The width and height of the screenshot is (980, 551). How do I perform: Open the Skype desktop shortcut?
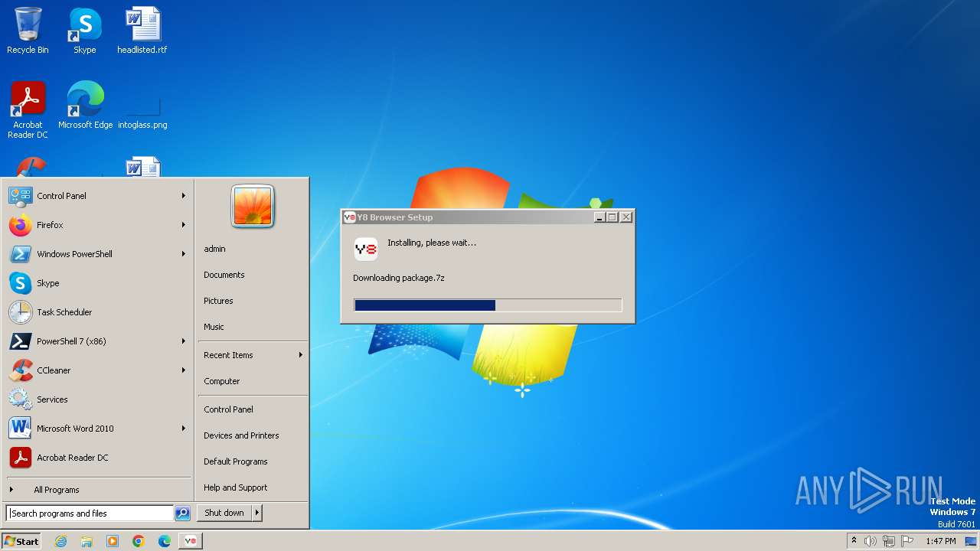pyautogui.click(x=85, y=31)
